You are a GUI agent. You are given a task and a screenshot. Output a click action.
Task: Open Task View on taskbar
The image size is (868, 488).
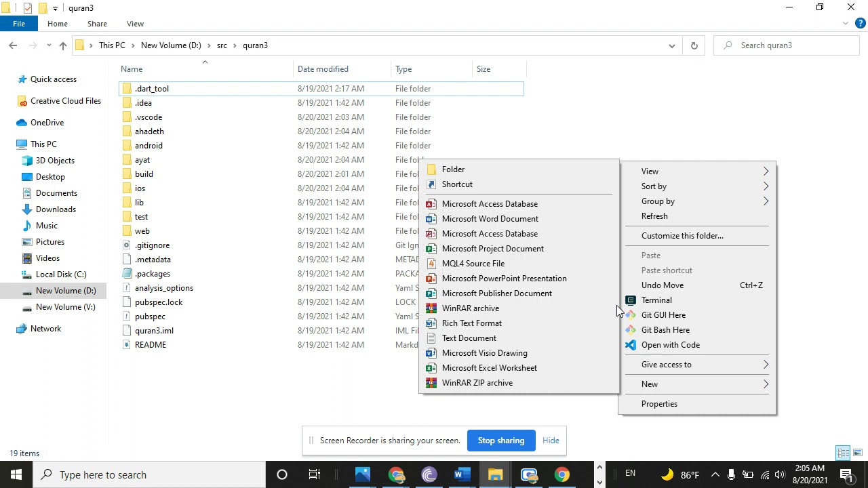314,474
